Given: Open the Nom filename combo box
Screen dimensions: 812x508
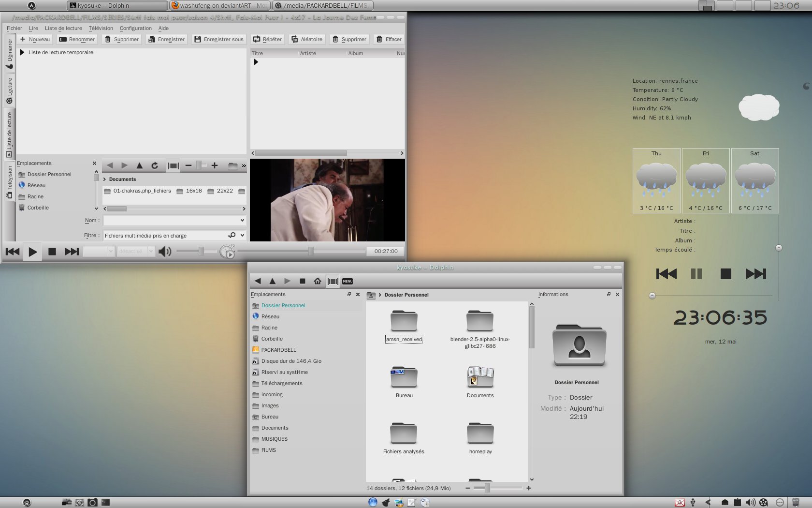Looking at the screenshot, I should pyautogui.click(x=174, y=220).
